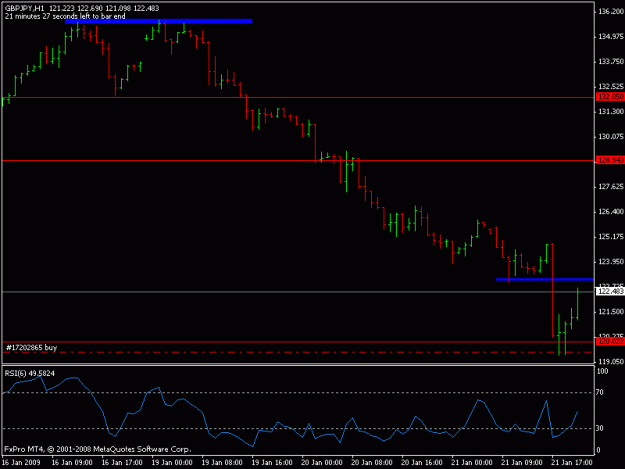Click the RSI 70 level label
Viewport: 625px width, 469px height.
point(600,392)
